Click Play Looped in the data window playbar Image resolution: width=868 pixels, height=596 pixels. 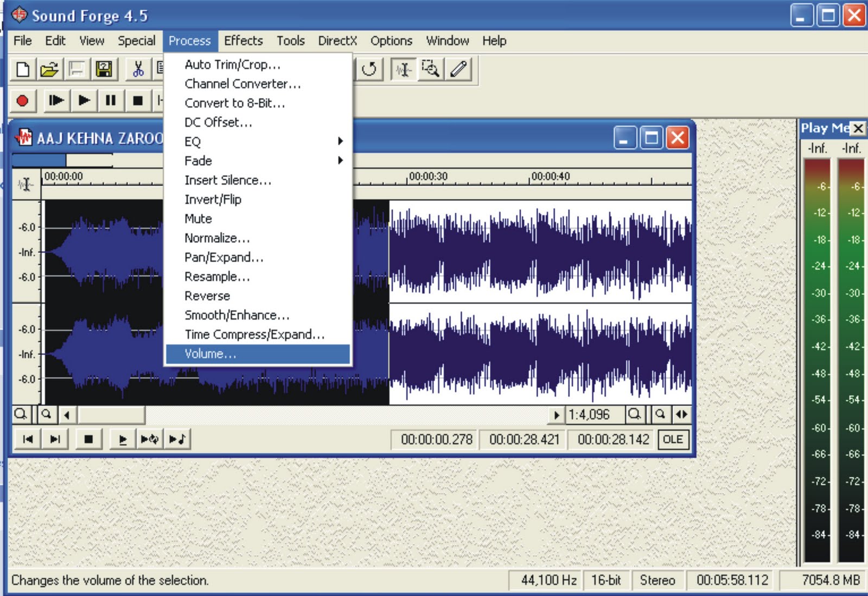(x=149, y=439)
